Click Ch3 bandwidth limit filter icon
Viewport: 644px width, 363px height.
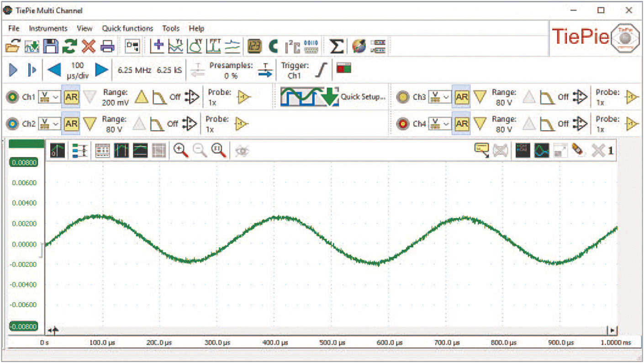[x=548, y=97]
